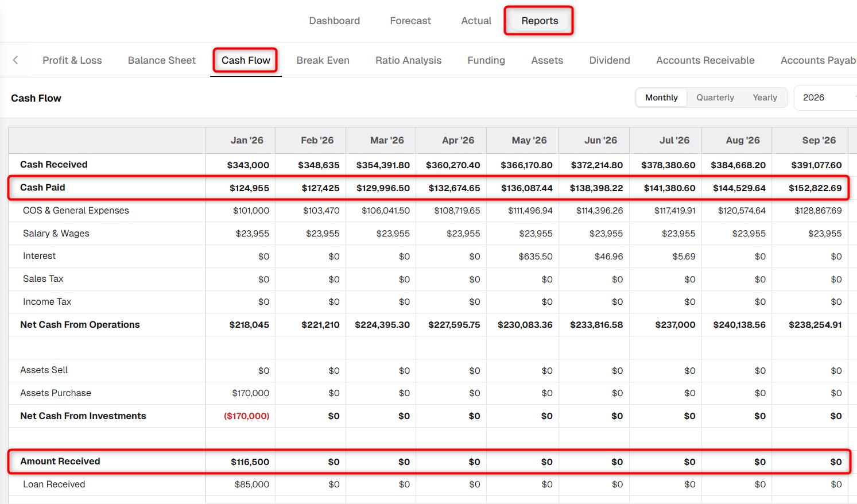Viewport: 857px width, 504px height.
Task: Open the Accounts Receivable report
Action: [x=705, y=60]
